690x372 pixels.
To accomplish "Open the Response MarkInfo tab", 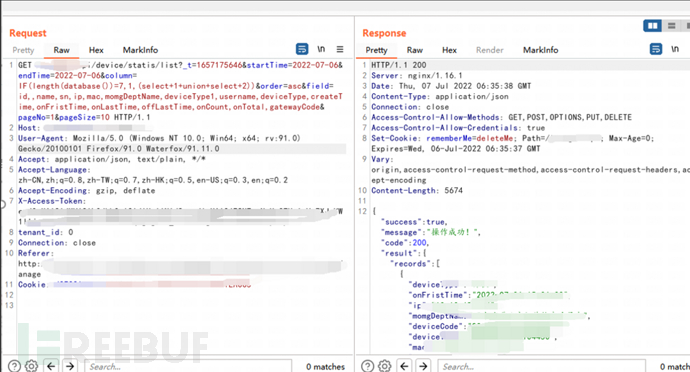I will click(540, 50).
